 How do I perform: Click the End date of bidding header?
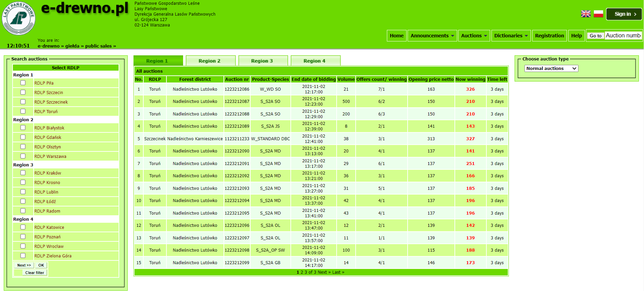coord(314,79)
